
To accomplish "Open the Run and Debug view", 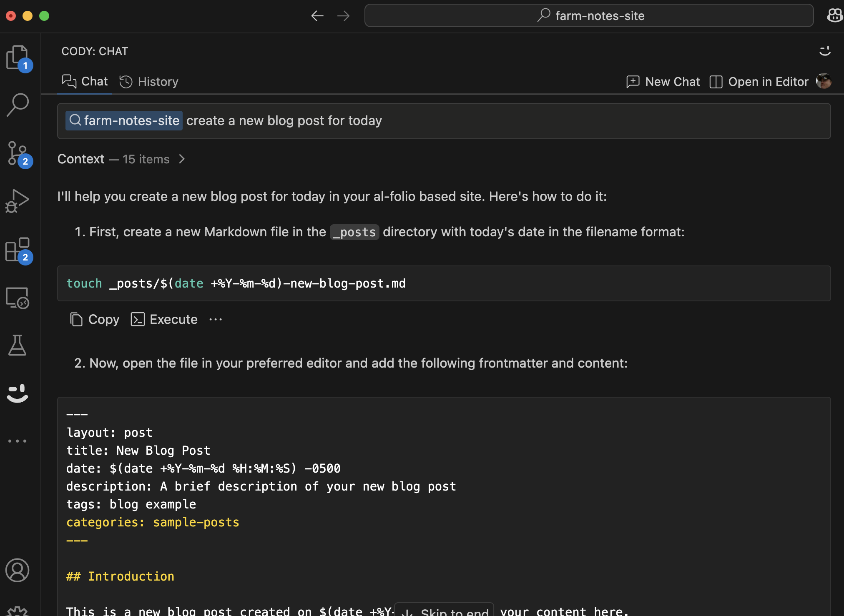I will (x=18, y=201).
